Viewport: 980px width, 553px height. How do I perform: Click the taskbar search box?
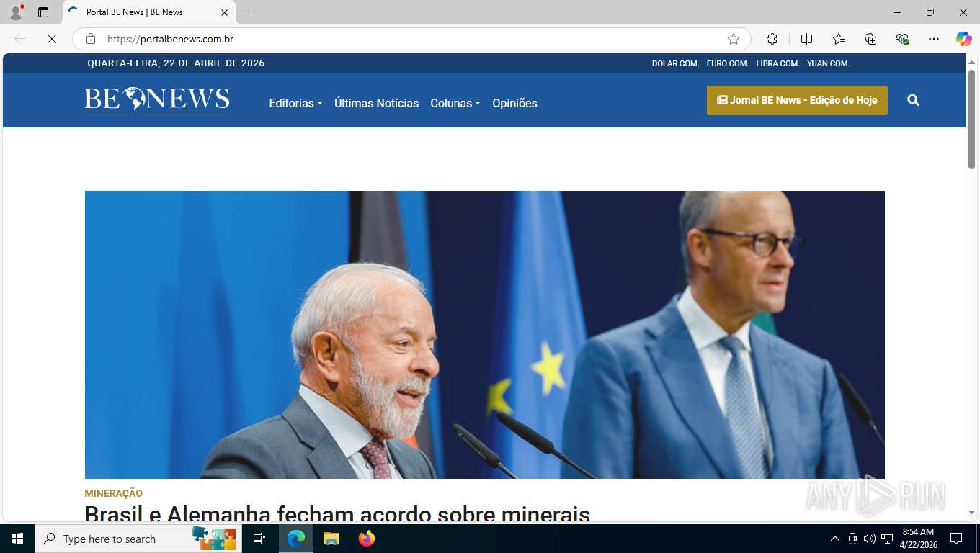(x=138, y=539)
